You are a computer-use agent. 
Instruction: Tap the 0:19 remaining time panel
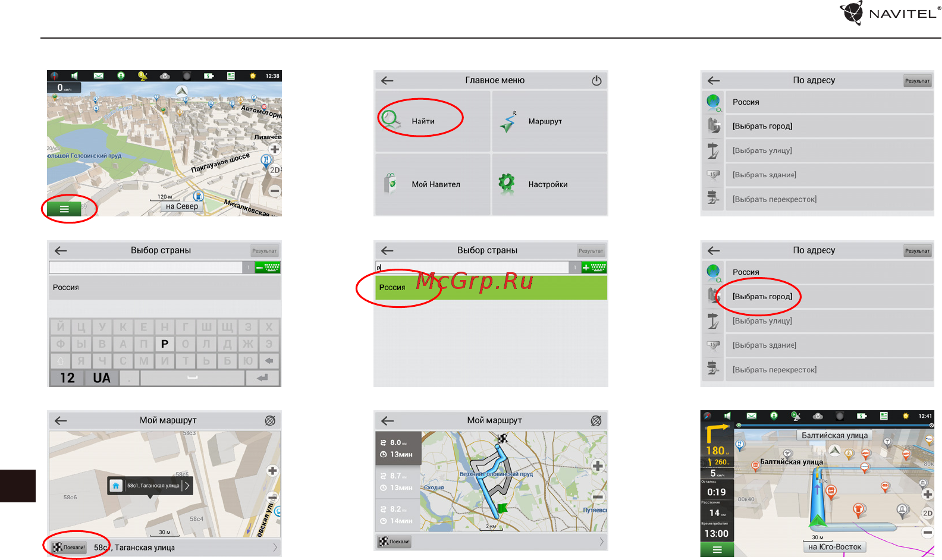717,489
